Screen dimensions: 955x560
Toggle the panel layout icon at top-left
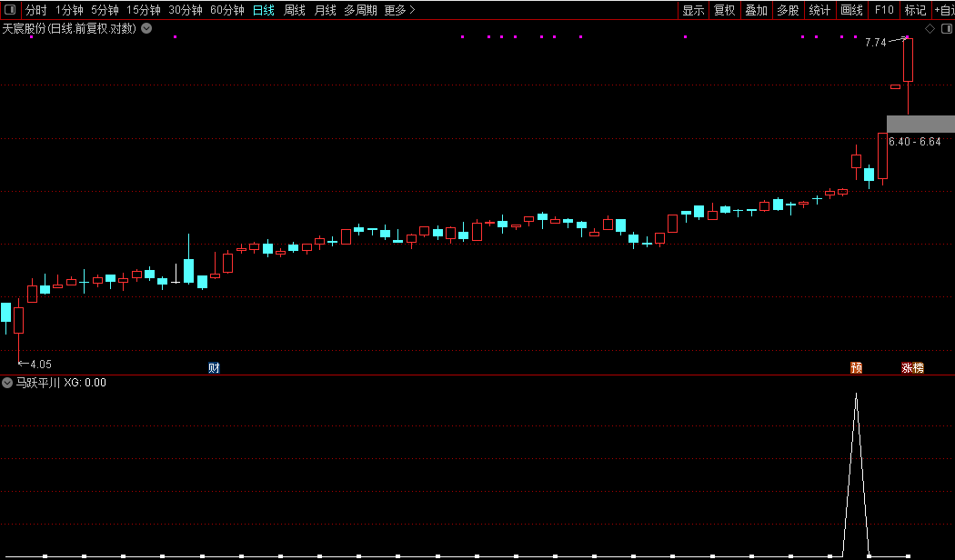point(10,10)
